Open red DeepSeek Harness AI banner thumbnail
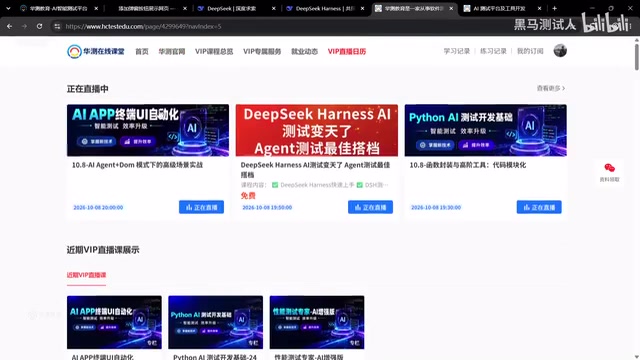The width and height of the screenshot is (640, 360). tap(317, 130)
